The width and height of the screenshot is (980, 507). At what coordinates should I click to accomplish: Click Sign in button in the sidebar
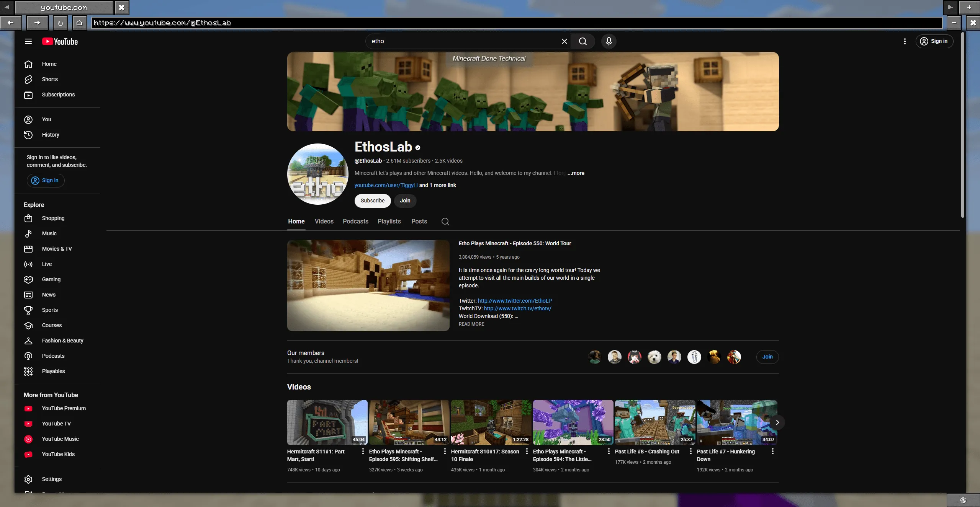point(45,181)
